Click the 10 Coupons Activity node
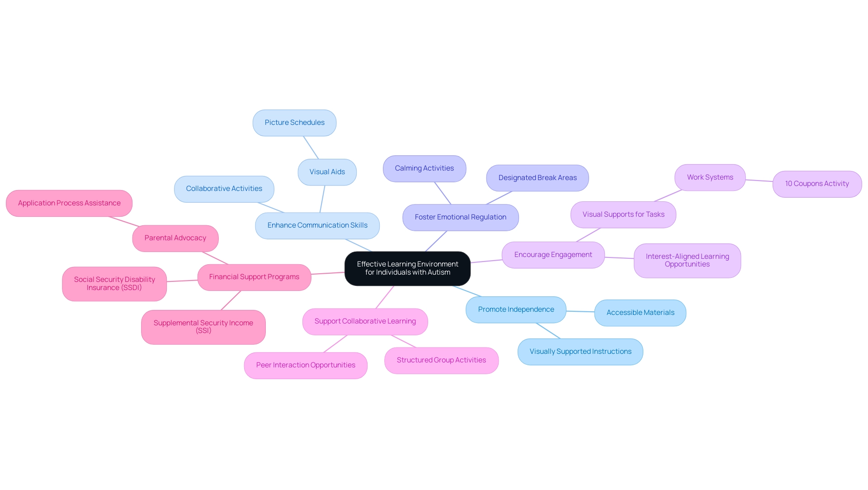The width and height of the screenshot is (868, 490). [817, 183]
